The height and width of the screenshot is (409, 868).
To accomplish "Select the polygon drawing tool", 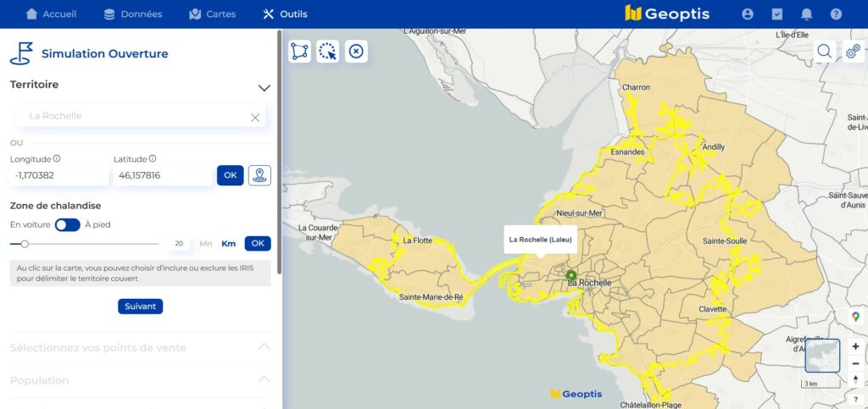I will [299, 52].
